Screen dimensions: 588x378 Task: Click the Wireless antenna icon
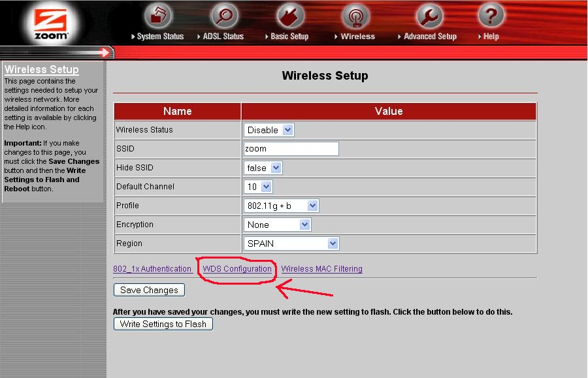pos(355,16)
